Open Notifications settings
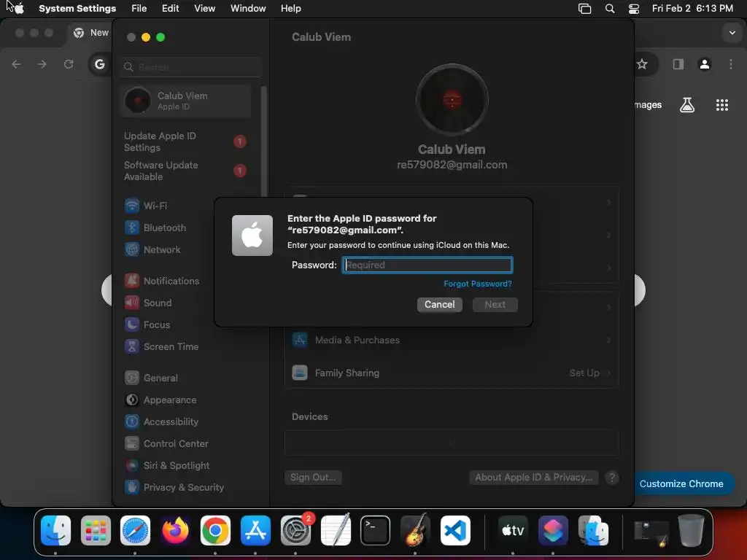747x560 pixels. [x=162, y=281]
